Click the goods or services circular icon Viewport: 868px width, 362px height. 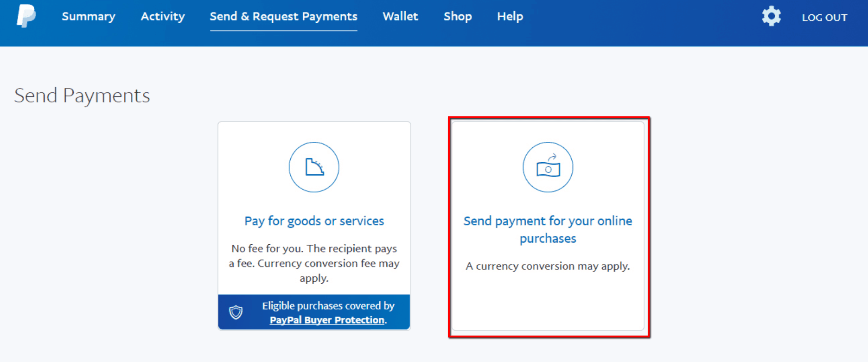314,167
